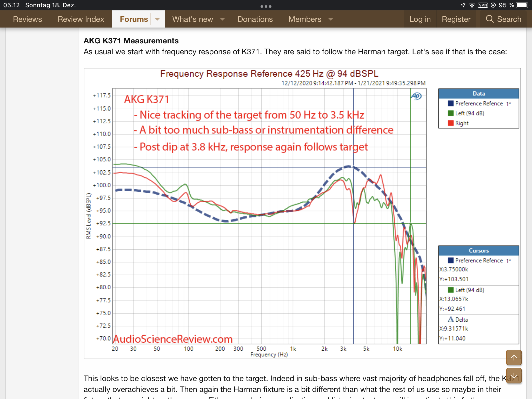Screen dimensions: 532x399
Task: Select the Forums tab
Action: tap(134, 19)
